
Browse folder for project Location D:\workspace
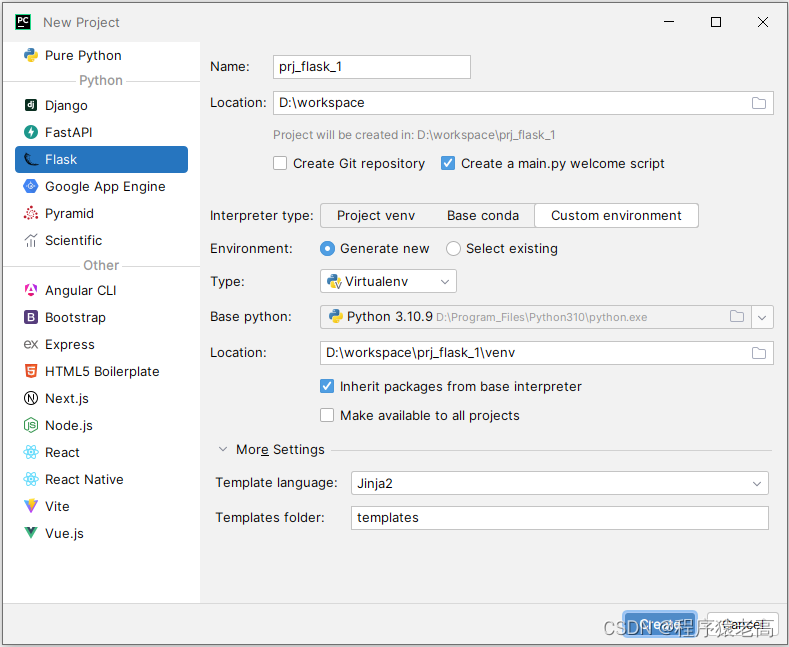coord(759,103)
